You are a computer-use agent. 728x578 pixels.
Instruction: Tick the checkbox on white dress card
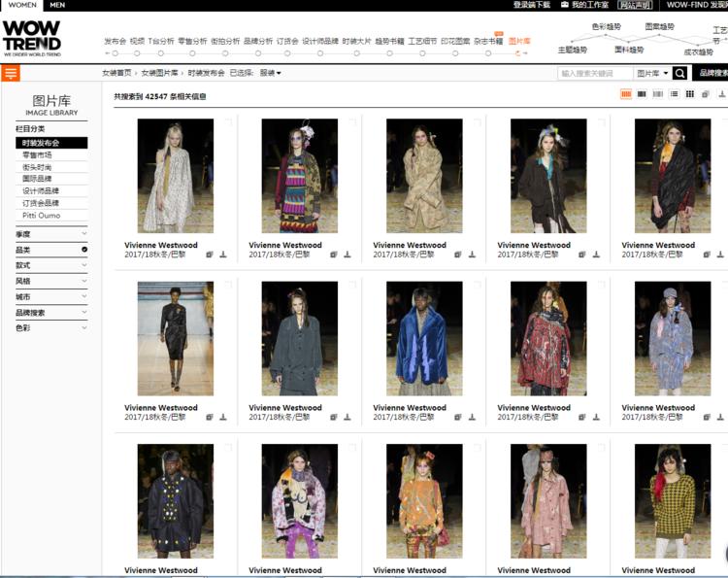point(228,122)
